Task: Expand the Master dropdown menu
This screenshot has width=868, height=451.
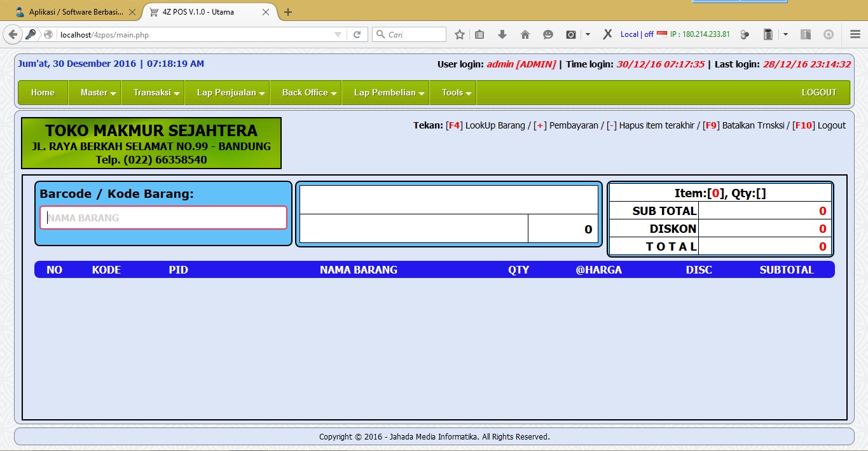Action: 94,93
